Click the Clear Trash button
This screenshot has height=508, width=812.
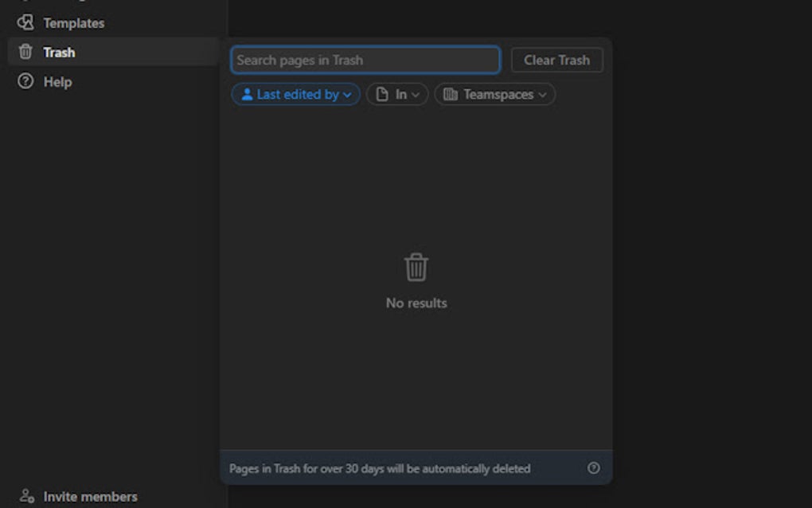click(556, 59)
